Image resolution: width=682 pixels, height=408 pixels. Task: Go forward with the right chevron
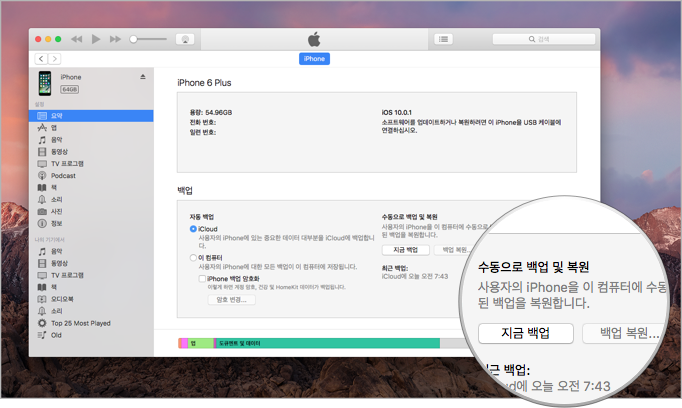pyautogui.click(x=54, y=59)
